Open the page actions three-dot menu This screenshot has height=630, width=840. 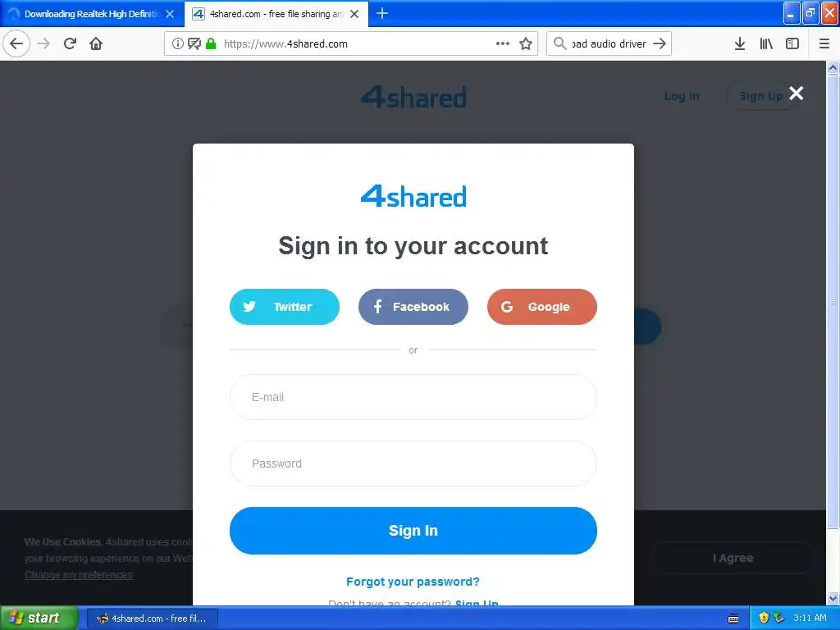(503, 43)
